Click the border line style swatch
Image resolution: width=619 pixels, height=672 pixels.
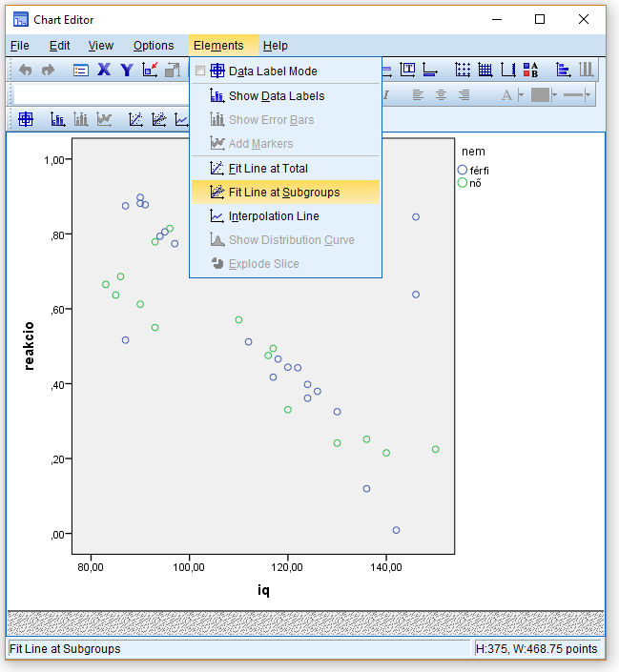pos(573,94)
